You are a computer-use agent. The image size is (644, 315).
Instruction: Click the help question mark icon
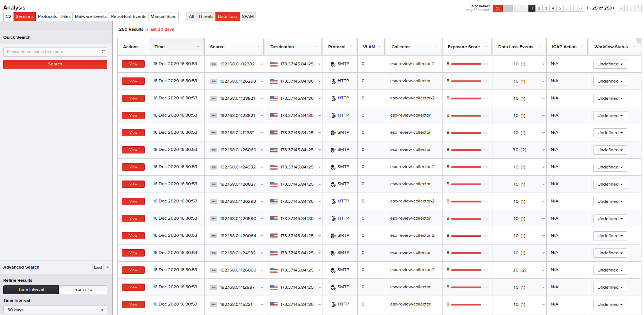pyautogui.click(x=638, y=8)
